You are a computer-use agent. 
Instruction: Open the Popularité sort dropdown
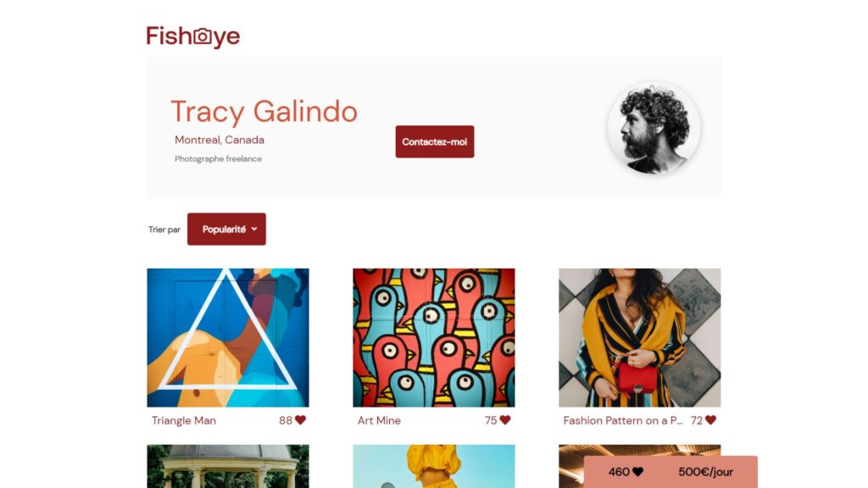point(226,229)
